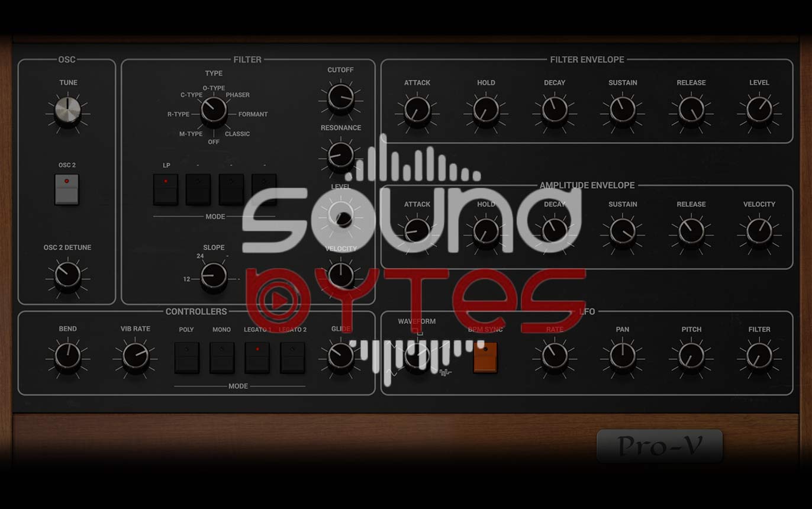The image size is (812, 509).
Task: Toggle the orange BPM Sync button
Action: 485,357
